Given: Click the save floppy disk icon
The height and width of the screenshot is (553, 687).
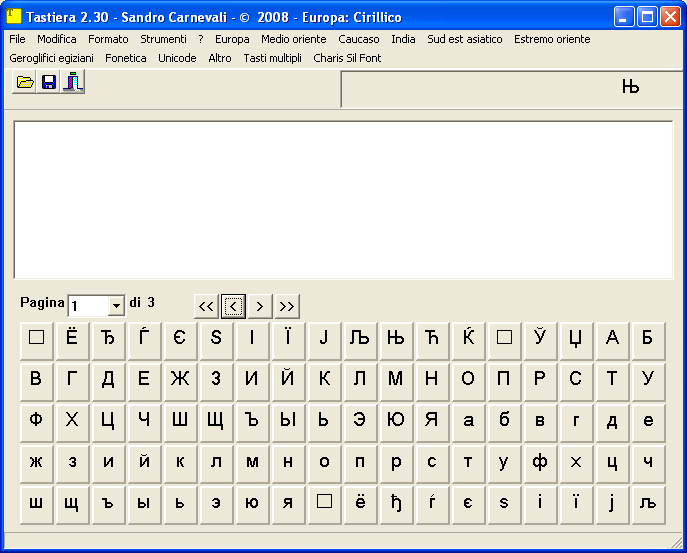Looking at the screenshot, I should pyautogui.click(x=49, y=82).
